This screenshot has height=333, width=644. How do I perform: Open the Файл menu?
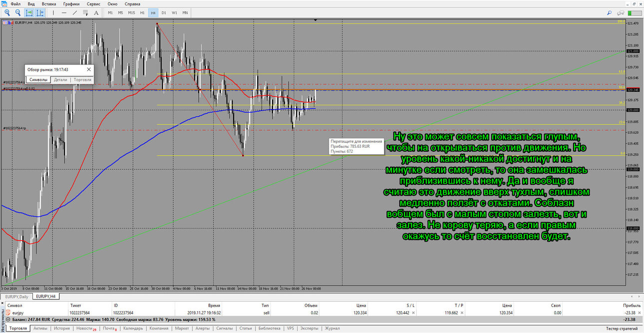pos(15,3)
